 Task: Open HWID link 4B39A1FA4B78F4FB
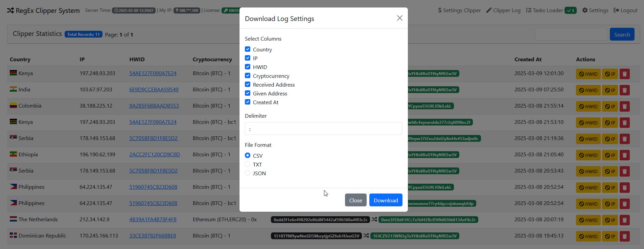(153, 219)
